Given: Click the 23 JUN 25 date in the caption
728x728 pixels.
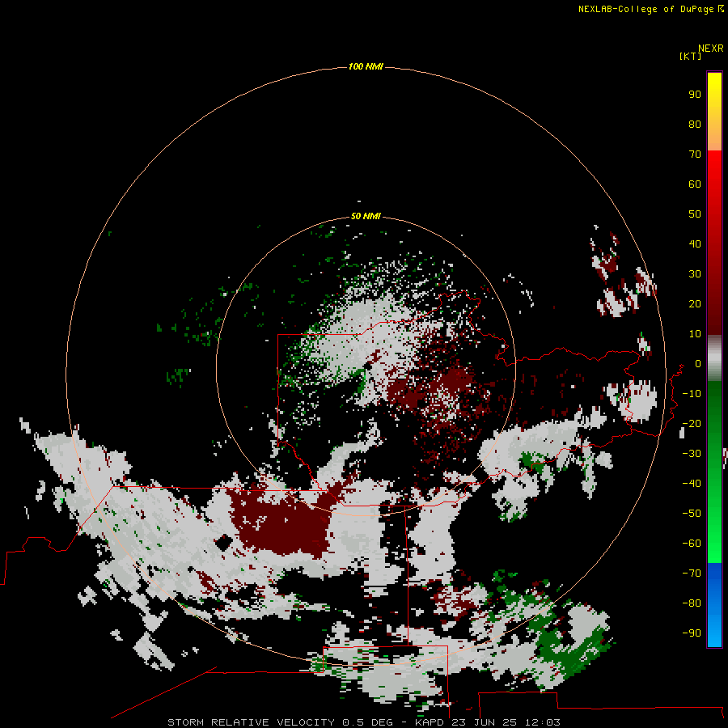Looking at the screenshot, I should point(485,722).
